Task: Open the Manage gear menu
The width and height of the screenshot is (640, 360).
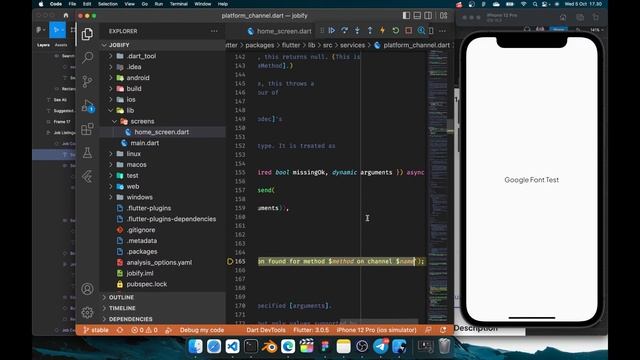Action: 87,313
